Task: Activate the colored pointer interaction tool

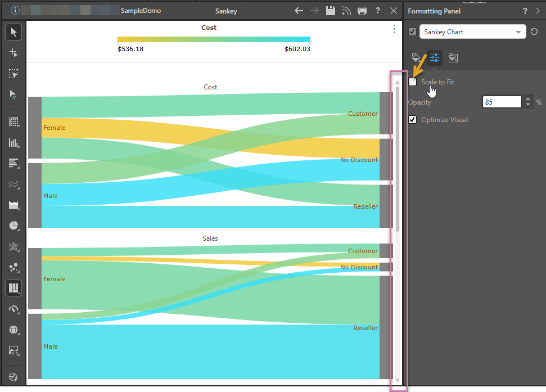Action: click(13, 94)
